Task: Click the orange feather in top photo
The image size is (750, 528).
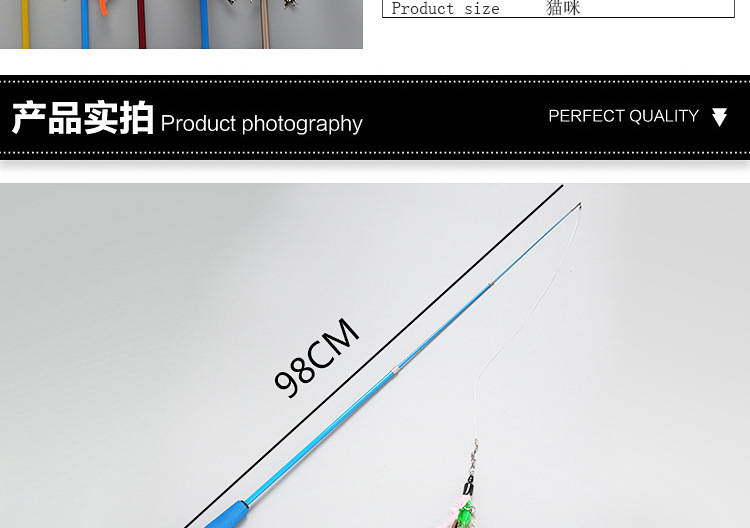Action: [x=103, y=7]
